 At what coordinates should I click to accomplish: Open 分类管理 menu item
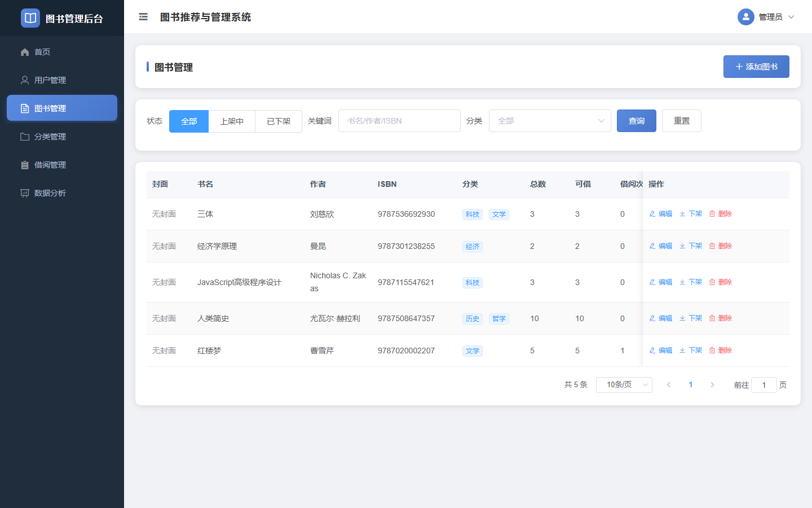coord(62,137)
